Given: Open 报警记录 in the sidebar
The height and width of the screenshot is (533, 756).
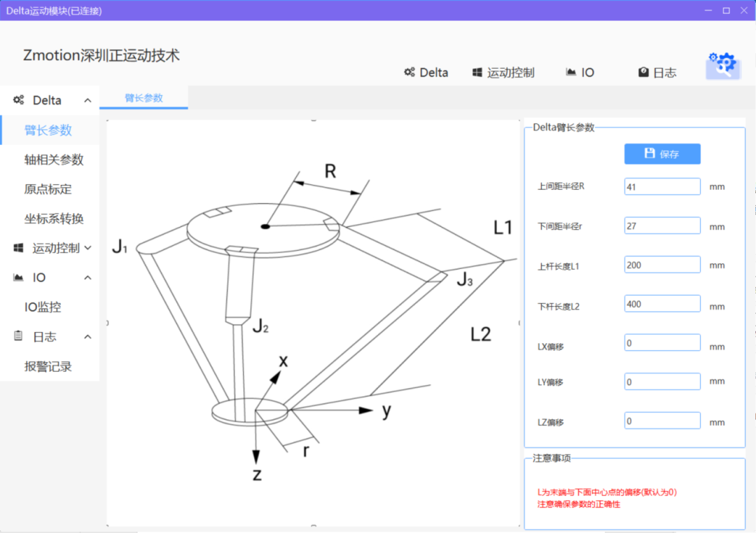Looking at the screenshot, I should (x=50, y=366).
